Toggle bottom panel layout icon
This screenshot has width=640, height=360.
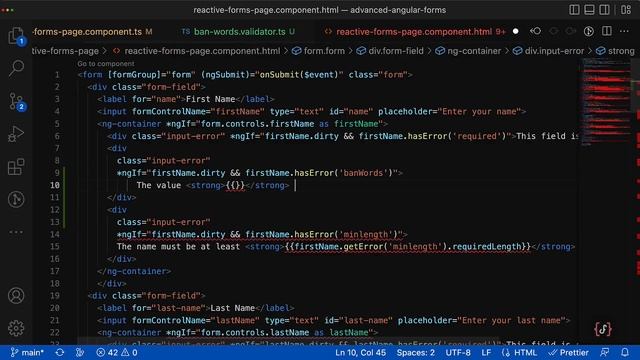(589, 10)
